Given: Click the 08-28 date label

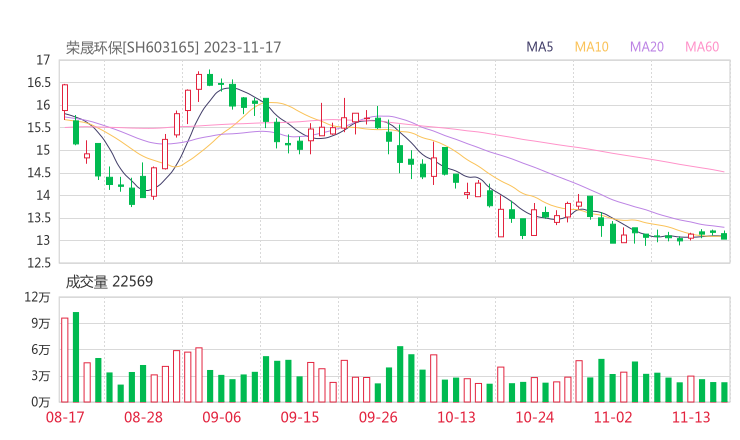Looking at the screenshot, I should [x=143, y=417].
